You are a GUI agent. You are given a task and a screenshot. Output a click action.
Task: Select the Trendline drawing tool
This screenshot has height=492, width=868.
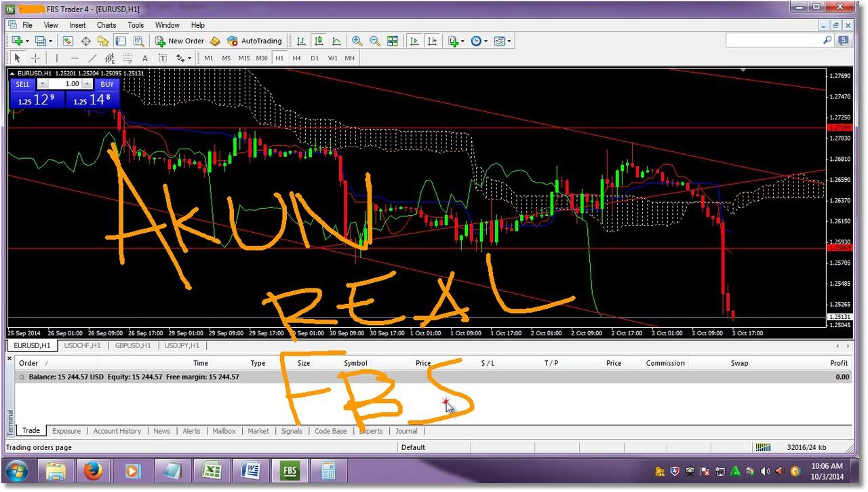92,58
